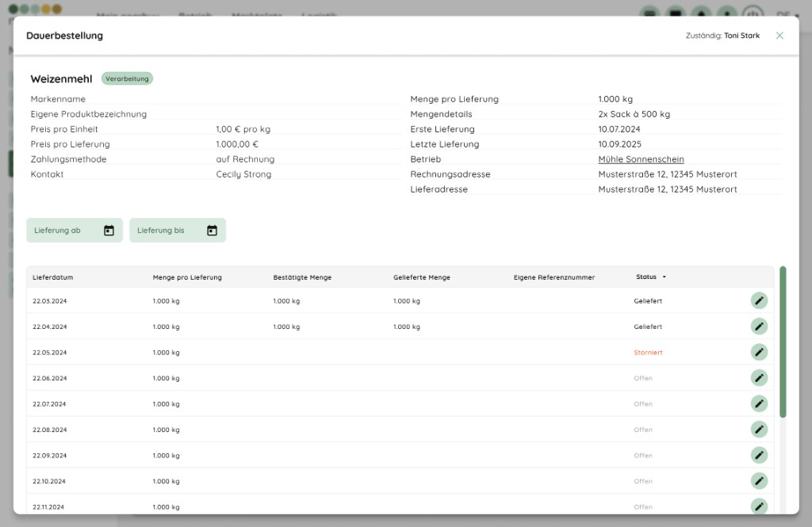Select Geliefert status for 22.03.2024

pos(648,301)
